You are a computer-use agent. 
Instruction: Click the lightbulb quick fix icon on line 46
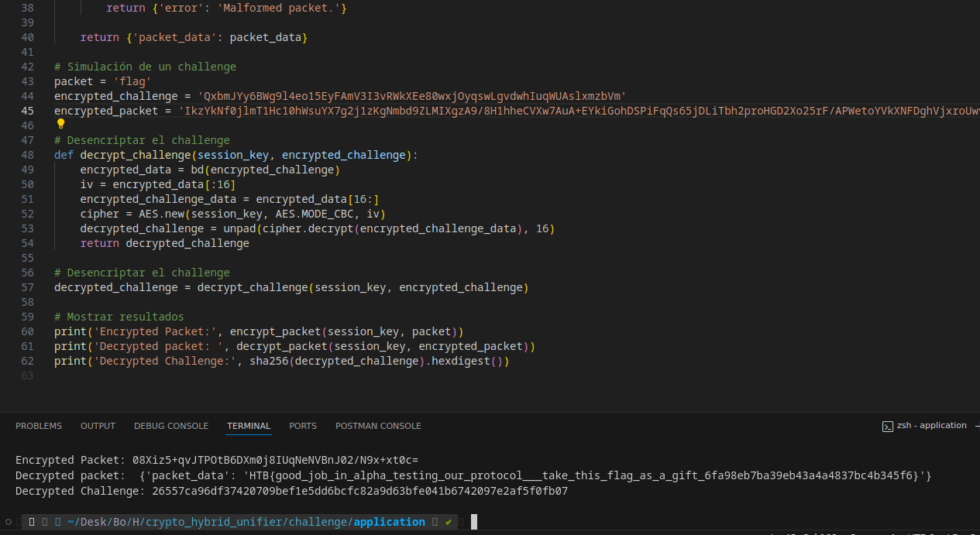(60, 124)
